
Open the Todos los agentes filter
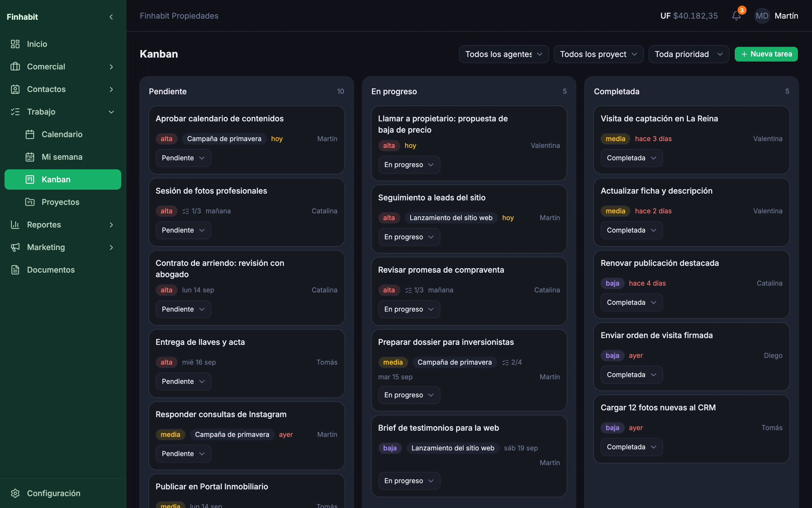coord(504,54)
